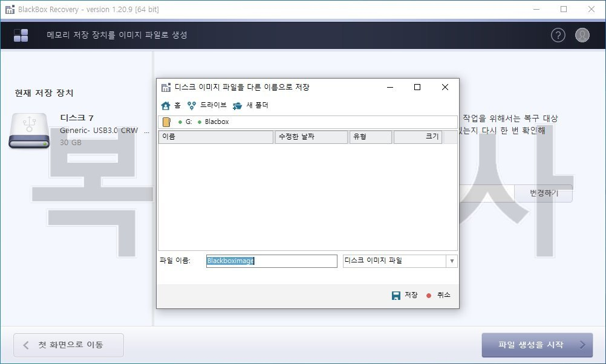Image resolution: width=606 pixels, height=364 pixels.
Task: Click the 디스크 7 label
Action: click(x=77, y=118)
